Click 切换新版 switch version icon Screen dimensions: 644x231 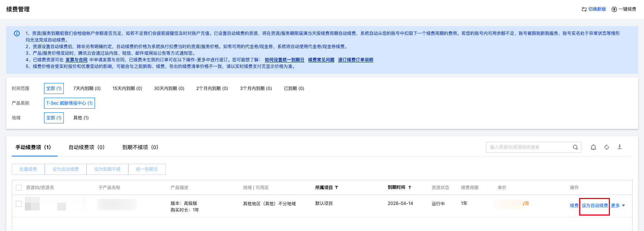tap(584, 9)
